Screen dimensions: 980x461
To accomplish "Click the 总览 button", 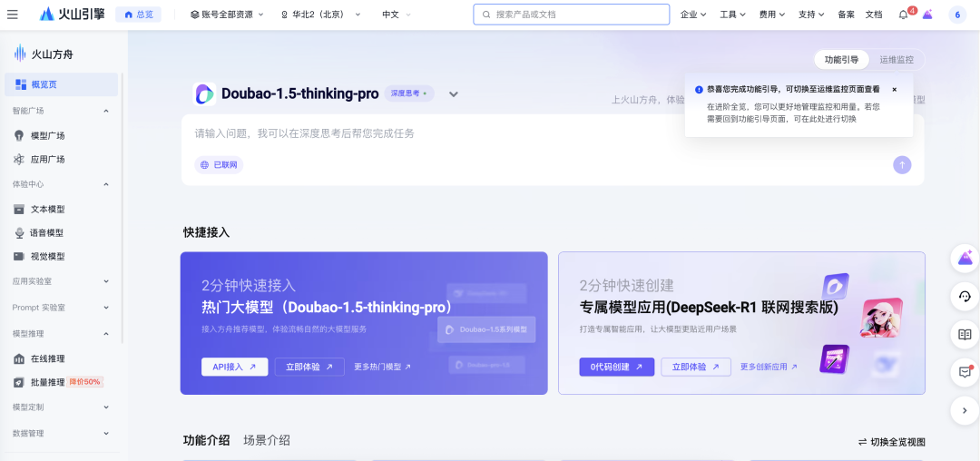I will pyautogui.click(x=138, y=15).
